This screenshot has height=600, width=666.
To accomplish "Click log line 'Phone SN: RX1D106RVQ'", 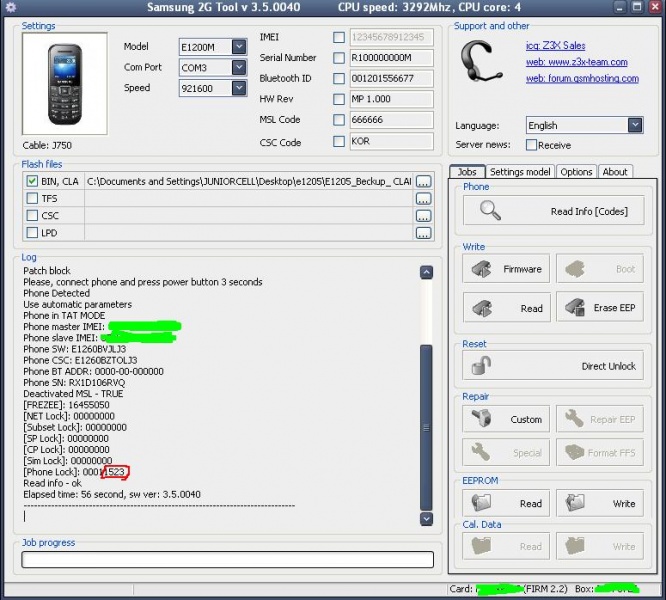I will 74,383.
